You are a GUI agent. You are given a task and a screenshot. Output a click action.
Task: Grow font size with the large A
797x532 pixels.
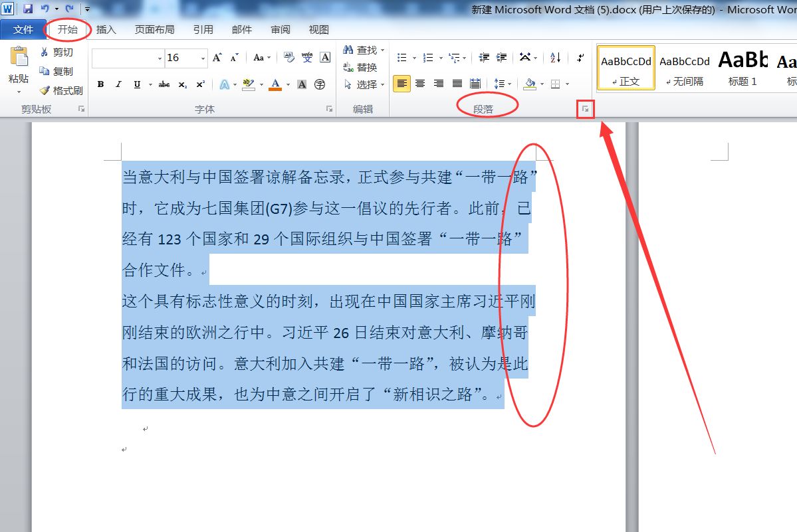tap(217, 57)
